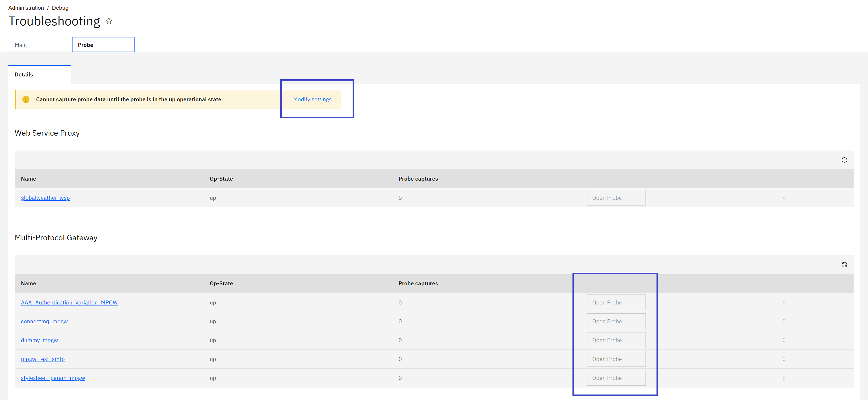The width and height of the screenshot is (868, 400).
Task: Open the Details tab
Action: (x=24, y=74)
